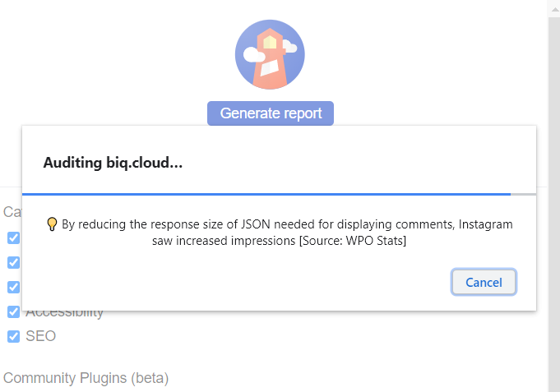Click the SEO category label
The width and height of the screenshot is (560, 392).
click(x=41, y=336)
